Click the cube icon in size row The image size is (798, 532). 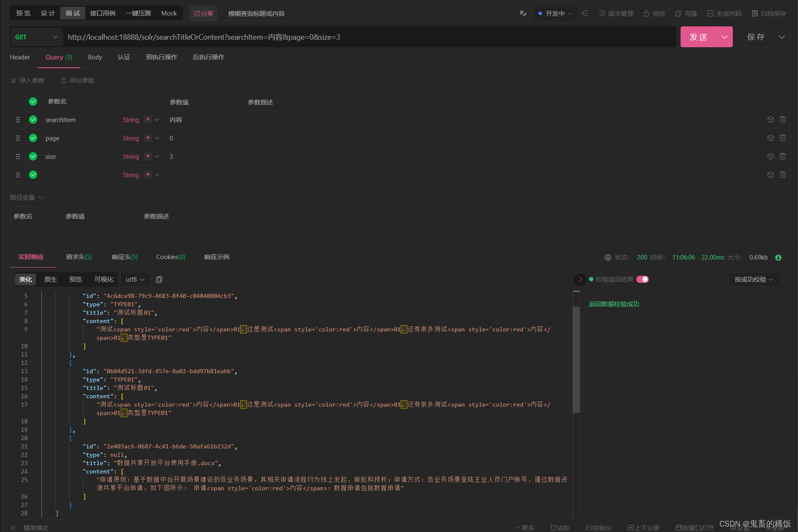771,156
